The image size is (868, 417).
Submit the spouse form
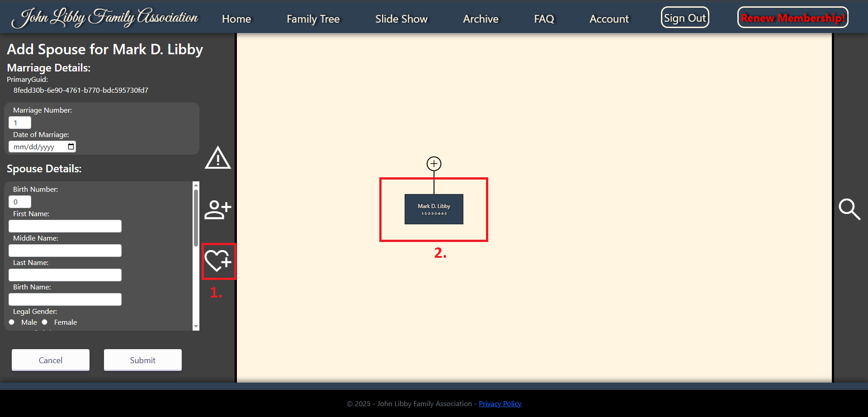click(x=143, y=360)
